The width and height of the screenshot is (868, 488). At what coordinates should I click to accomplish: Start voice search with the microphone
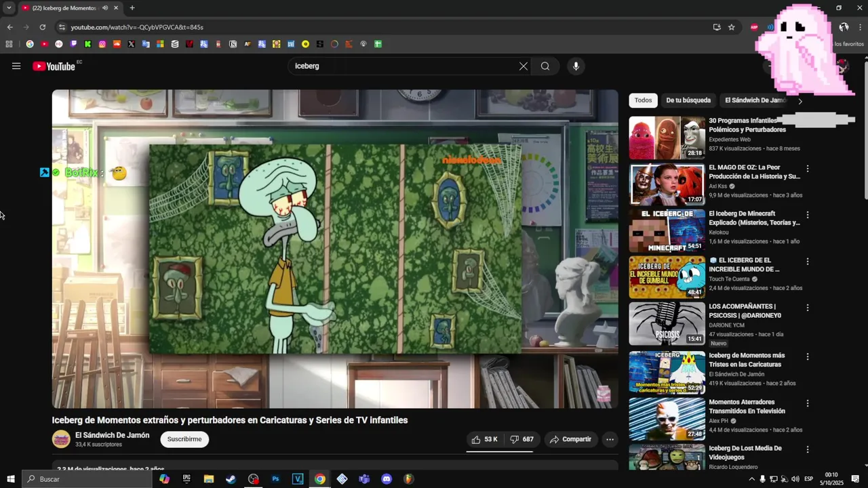(x=576, y=66)
